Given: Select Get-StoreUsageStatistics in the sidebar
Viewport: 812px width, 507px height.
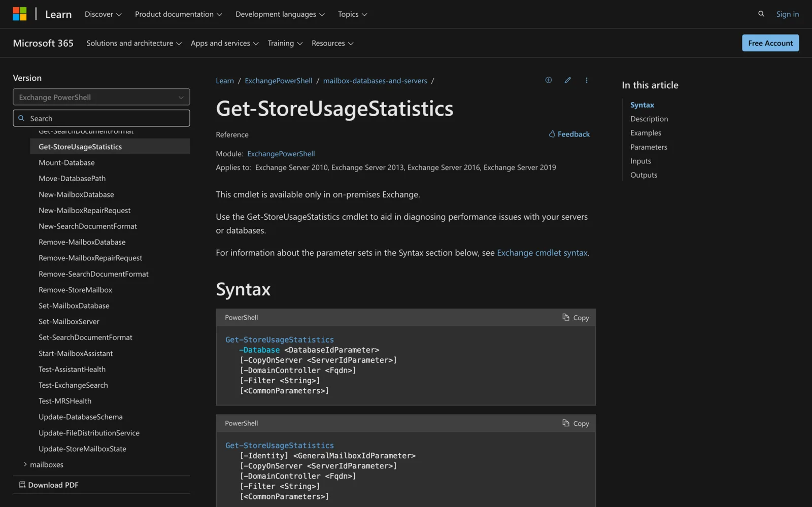Looking at the screenshot, I should coord(110,147).
